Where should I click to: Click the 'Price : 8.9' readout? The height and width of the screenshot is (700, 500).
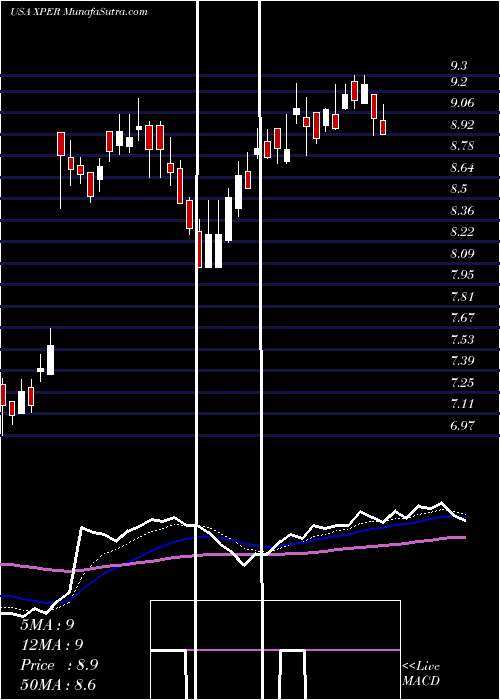[59, 665]
